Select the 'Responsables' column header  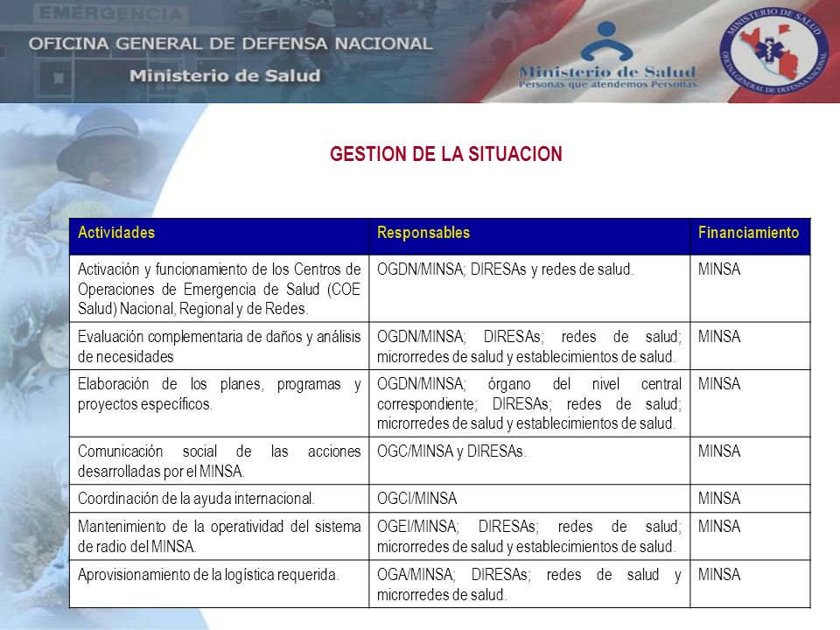[529, 236]
